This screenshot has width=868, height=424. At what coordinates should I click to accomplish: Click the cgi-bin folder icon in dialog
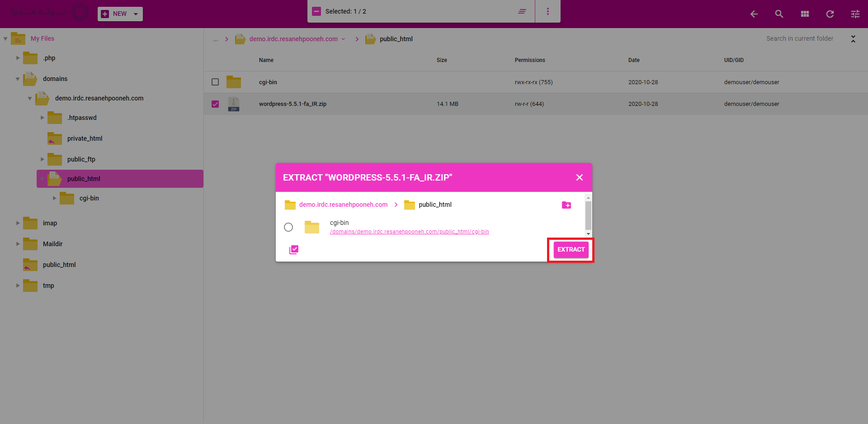click(x=312, y=227)
